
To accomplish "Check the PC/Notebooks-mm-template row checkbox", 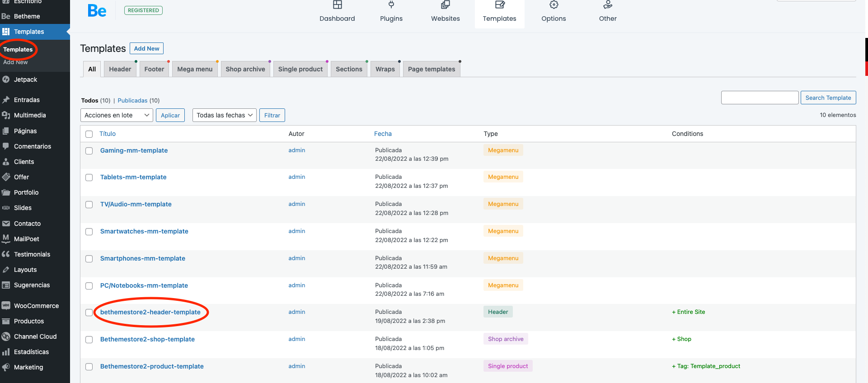I will coord(89,286).
